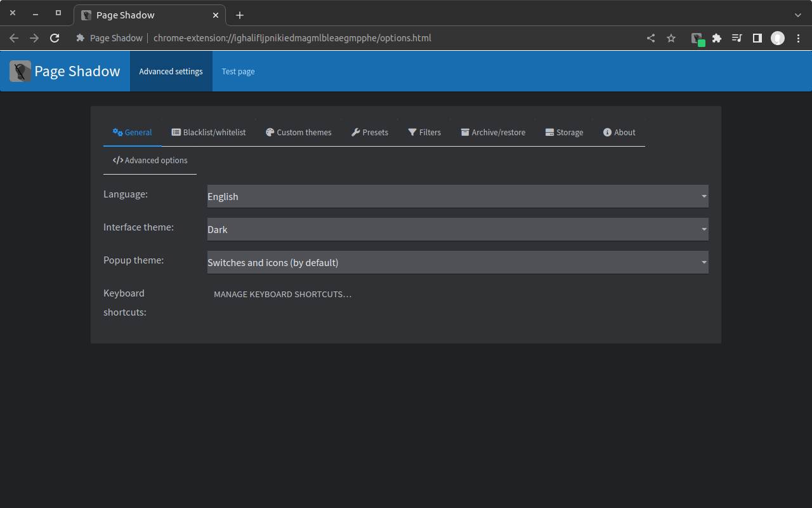Open the Filters tab
812x508 pixels.
pyautogui.click(x=424, y=133)
